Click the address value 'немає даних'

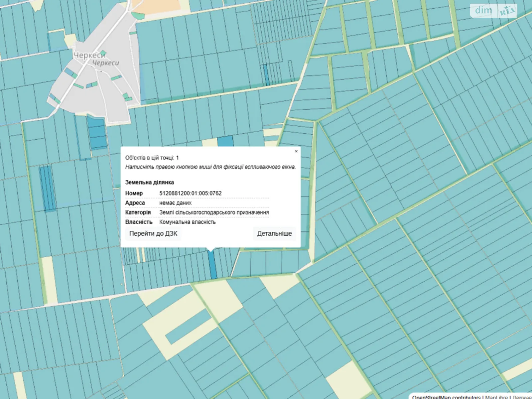175,203
